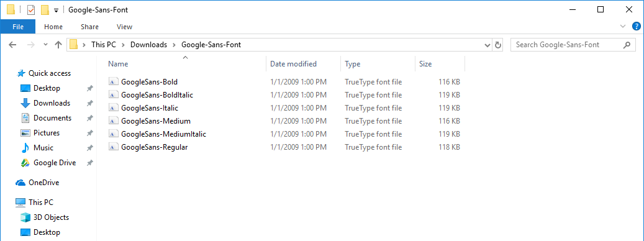Click the Pictures icon in sidebar
Viewport: 644px width, 241px height.
(25, 133)
